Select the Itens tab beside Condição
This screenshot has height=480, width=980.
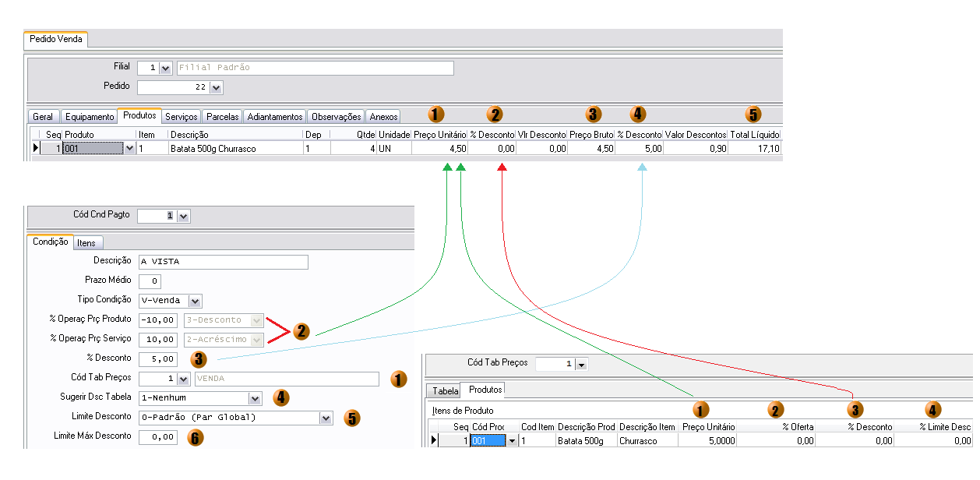point(86,243)
